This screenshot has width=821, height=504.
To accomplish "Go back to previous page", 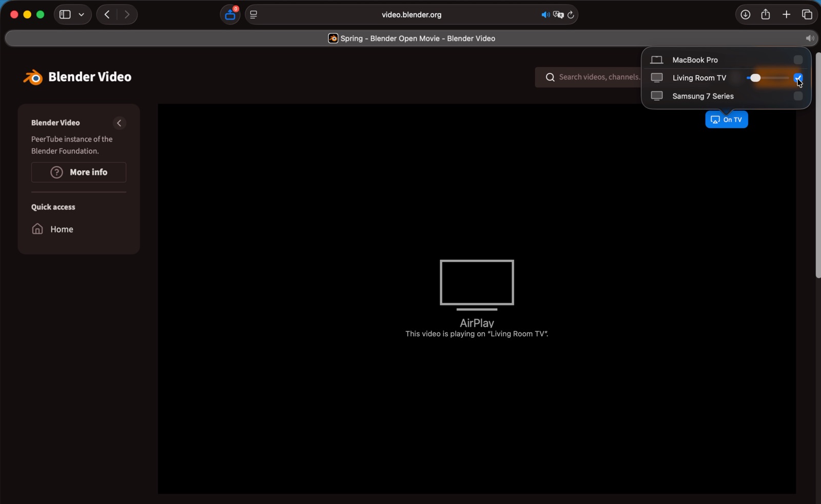I will (x=107, y=14).
